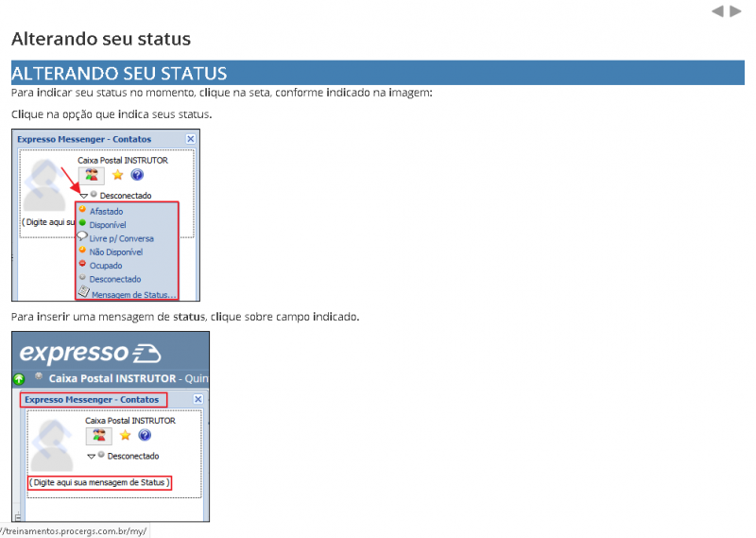756x538 pixels.
Task: Expand status arrow beside Desconectado in second image
Action: 91,457
